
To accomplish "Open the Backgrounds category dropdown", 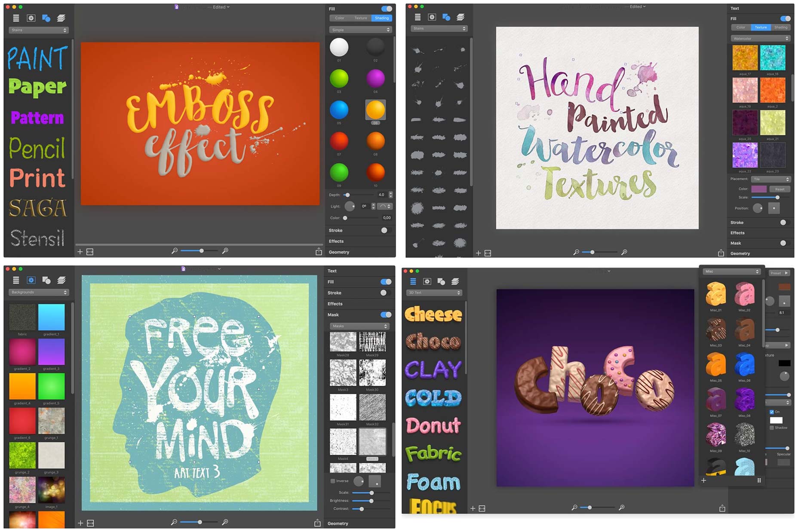I will pos(39,292).
